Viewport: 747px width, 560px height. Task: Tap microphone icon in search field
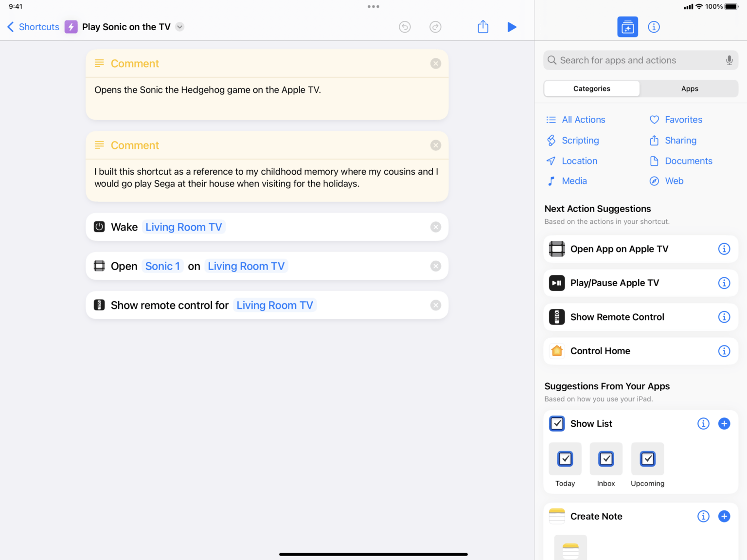click(729, 60)
